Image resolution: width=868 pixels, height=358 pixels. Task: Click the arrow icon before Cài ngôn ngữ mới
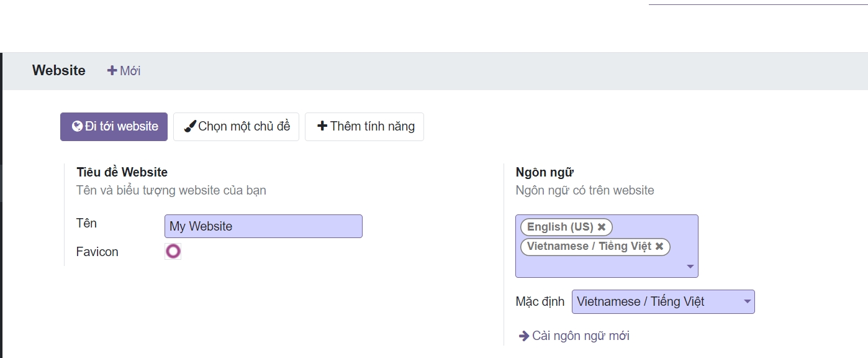523,336
